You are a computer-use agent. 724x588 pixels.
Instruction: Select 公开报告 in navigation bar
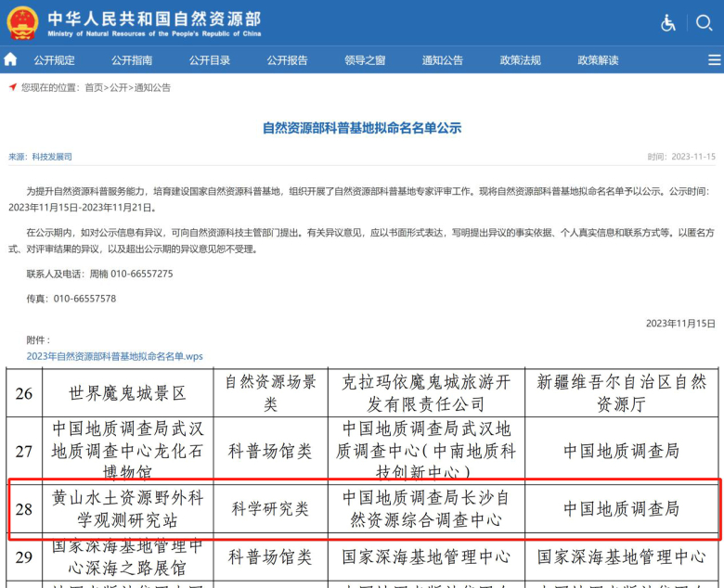(287, 60)
